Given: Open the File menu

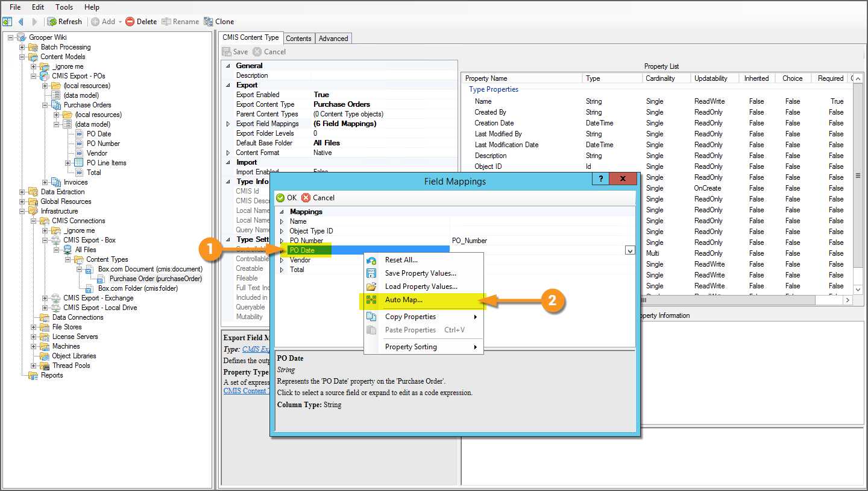Looking at the screenshot, I should click(x=15, y=7).
